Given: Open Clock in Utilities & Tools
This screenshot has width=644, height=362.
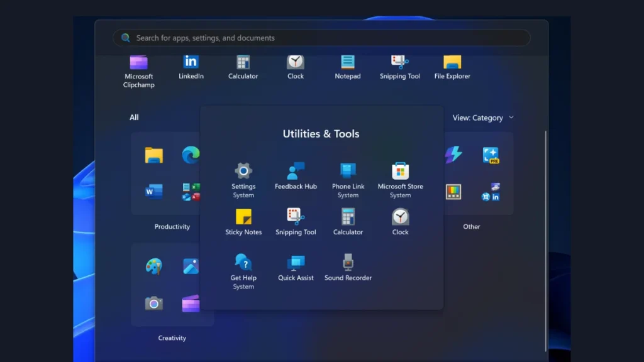Looking at the screenshot, I should point(400,222).
